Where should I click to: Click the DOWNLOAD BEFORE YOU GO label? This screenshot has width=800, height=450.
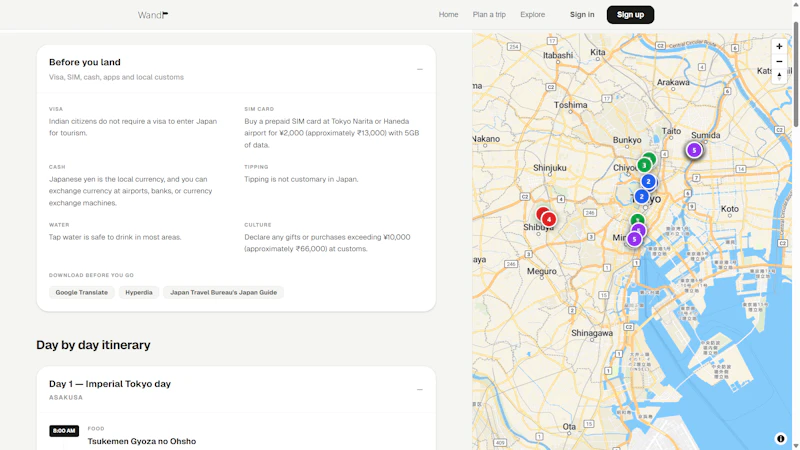tap(91, 275)
